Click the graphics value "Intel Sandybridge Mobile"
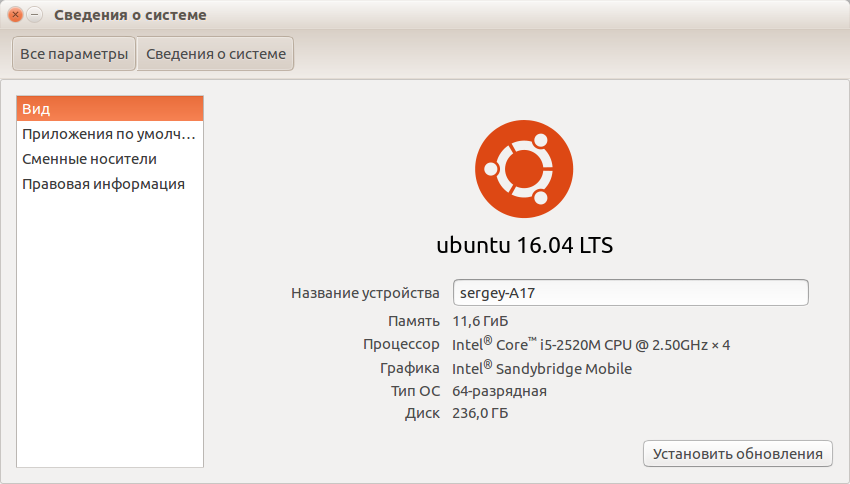Image resolution: width=850 pixels, height=484 pixels. (x=542, y=368)
